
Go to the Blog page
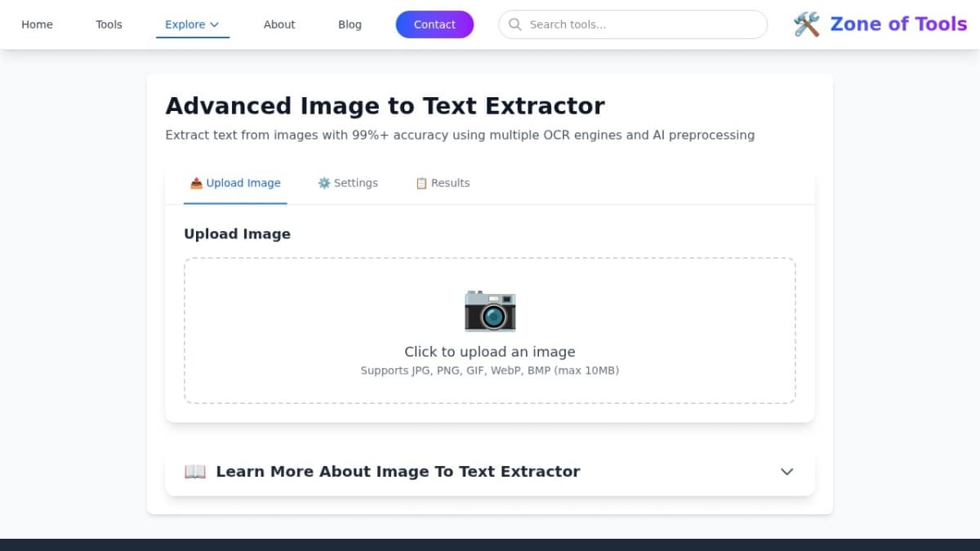click(350, 24)
